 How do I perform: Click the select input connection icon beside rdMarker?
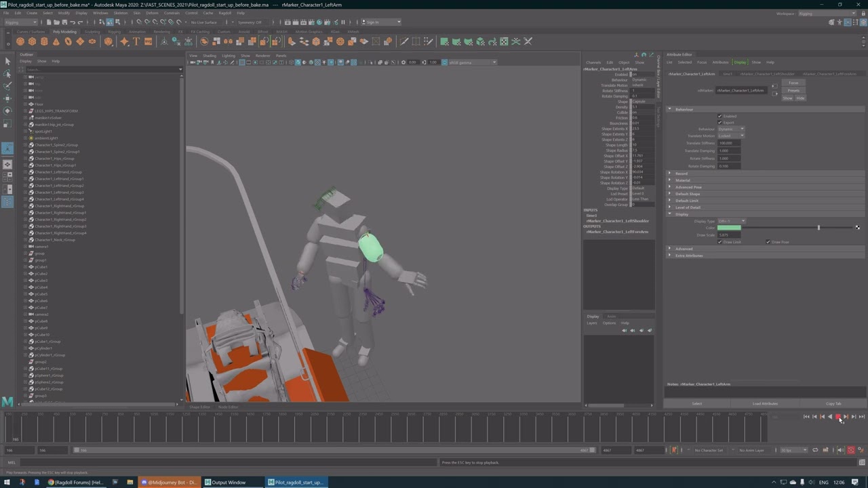pos(774,87)
